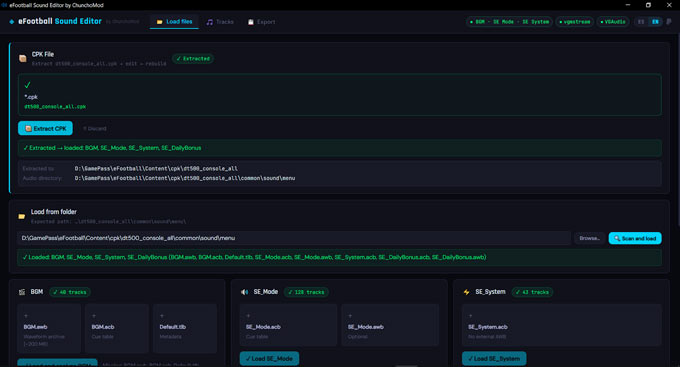Click the BGM section music icon
680x367 pixels.
coord(22,292)
